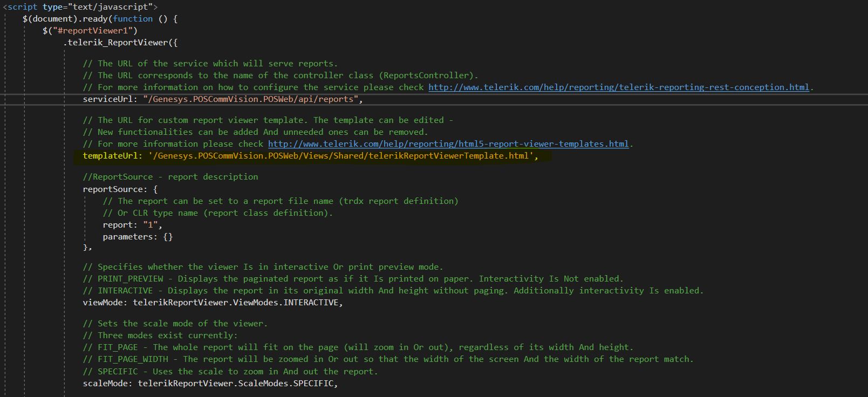Click the report "1" string value
This screenshot has width=868, height=397.
pos(152,225)
